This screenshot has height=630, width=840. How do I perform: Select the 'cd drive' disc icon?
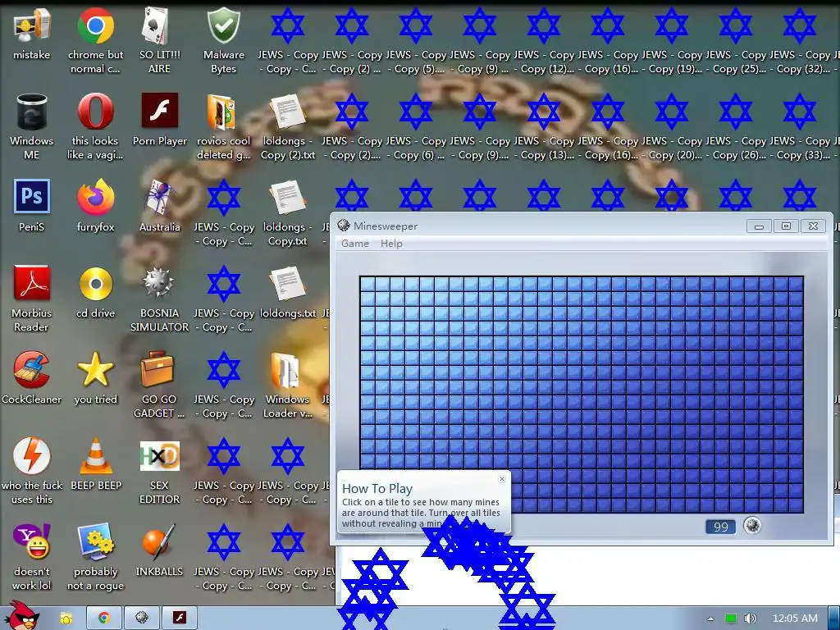point(95,292)
